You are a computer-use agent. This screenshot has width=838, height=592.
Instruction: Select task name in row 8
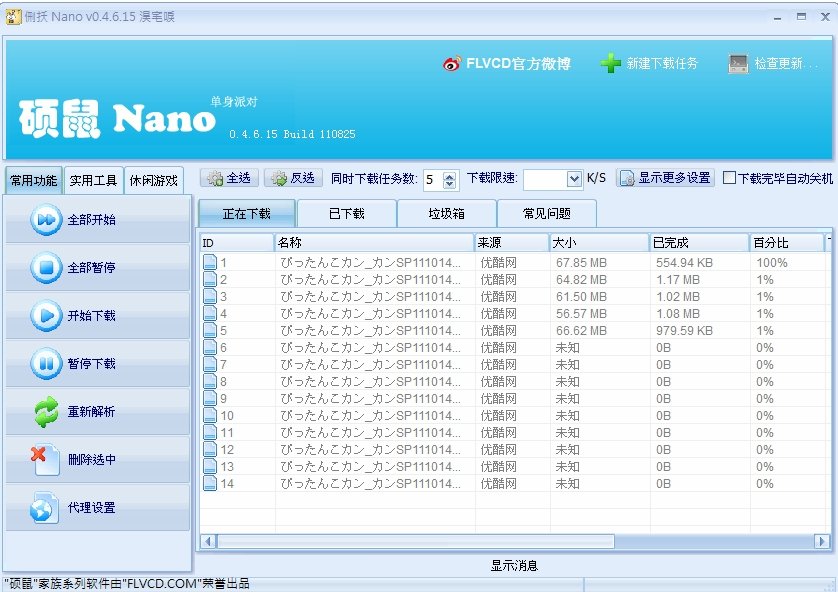(x=370, y=381)
